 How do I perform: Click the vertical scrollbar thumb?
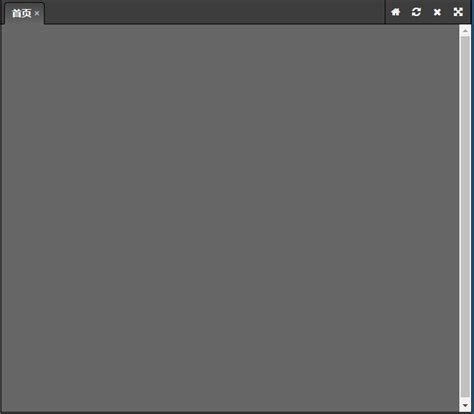pyautogui.click(x=465, y=217)
